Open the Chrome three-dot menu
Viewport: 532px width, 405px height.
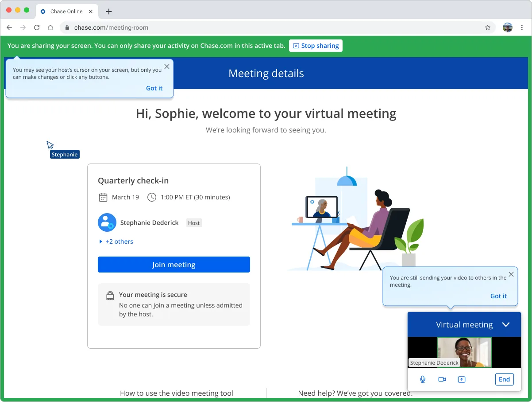coord(522,27)
